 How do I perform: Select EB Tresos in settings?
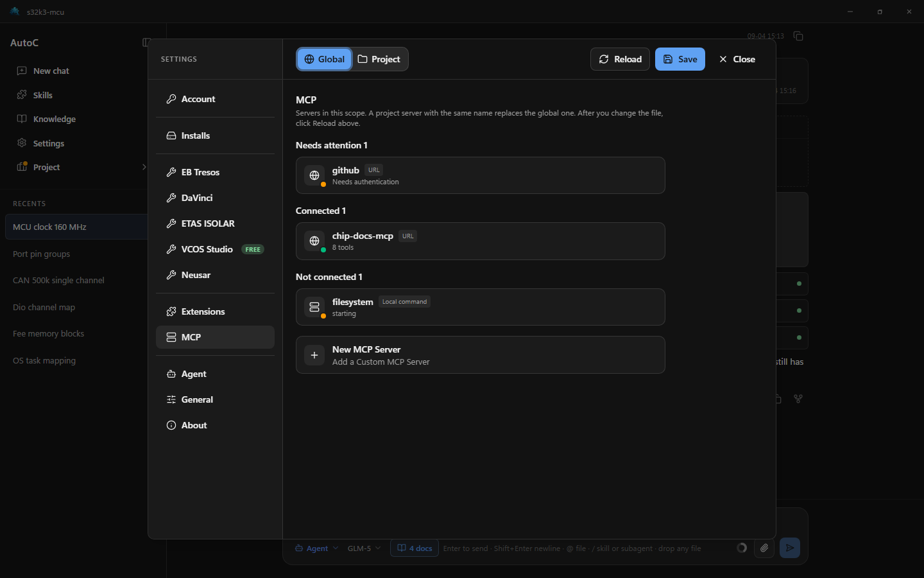pos(215,172)
